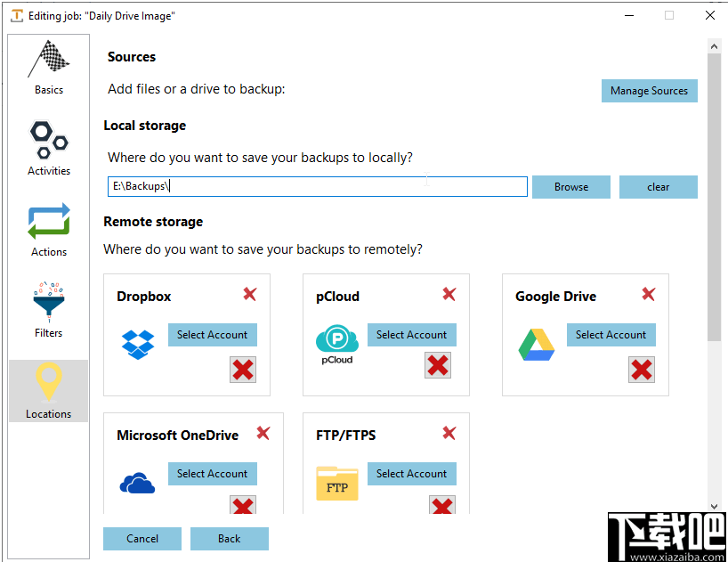The image size is (728, 562).
Task: Open the Filters section in sidebar
Action: pyautogui.click(x=48, y=309)
